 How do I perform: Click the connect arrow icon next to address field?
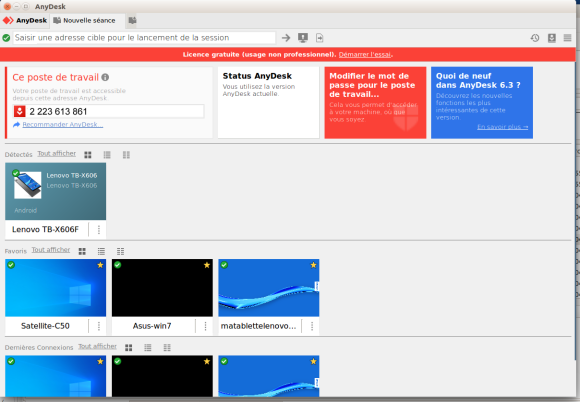[286, 38]
